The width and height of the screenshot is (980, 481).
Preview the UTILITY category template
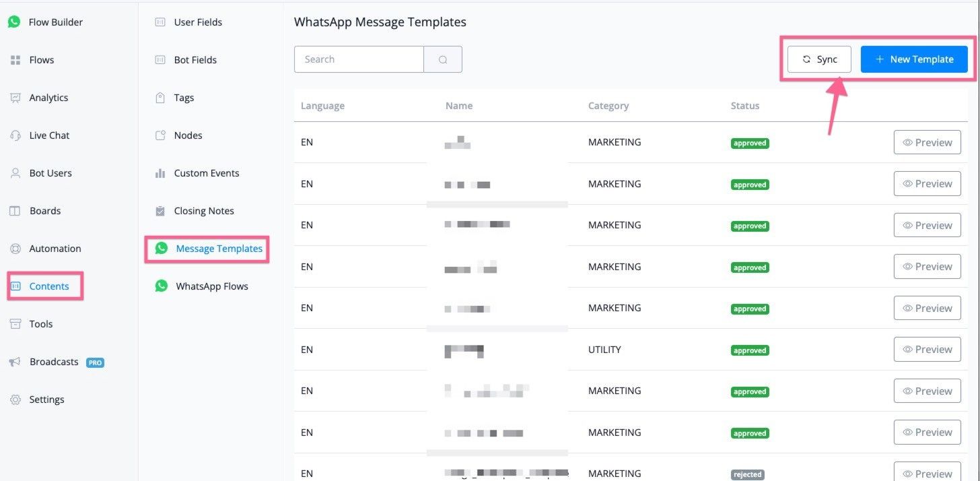(927, 350)
